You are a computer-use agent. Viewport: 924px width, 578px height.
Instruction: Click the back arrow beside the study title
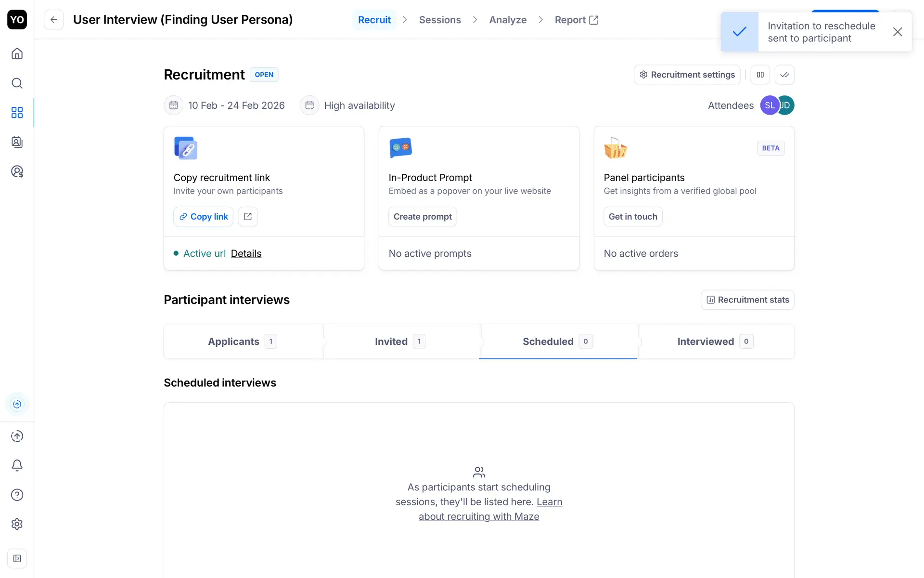(53, 20)
